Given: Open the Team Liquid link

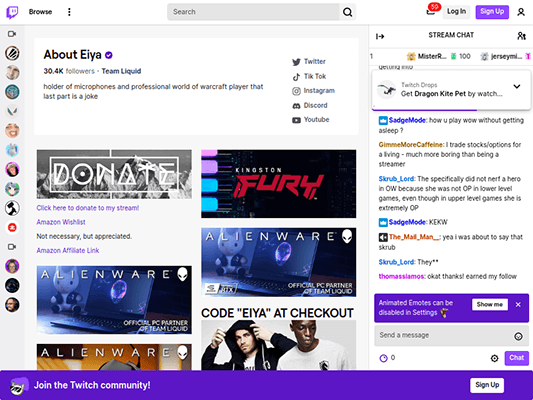Looking at the screenshot, I should 121,71.
